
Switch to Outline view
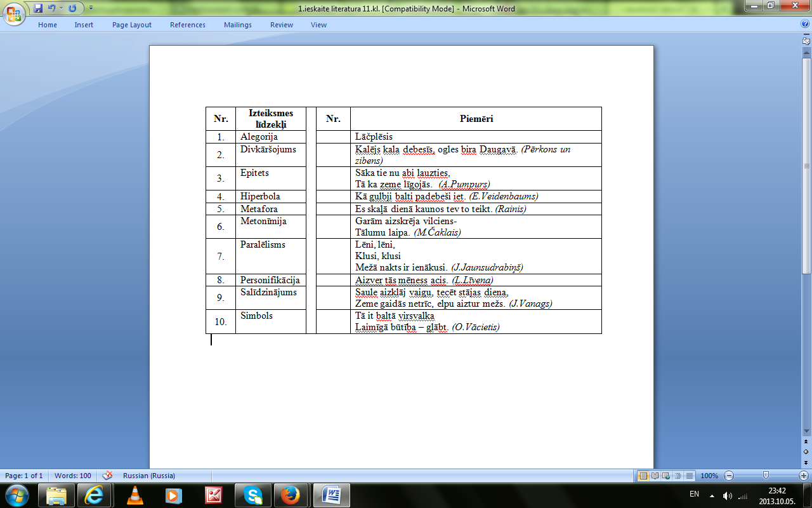[x=678, y=476]
